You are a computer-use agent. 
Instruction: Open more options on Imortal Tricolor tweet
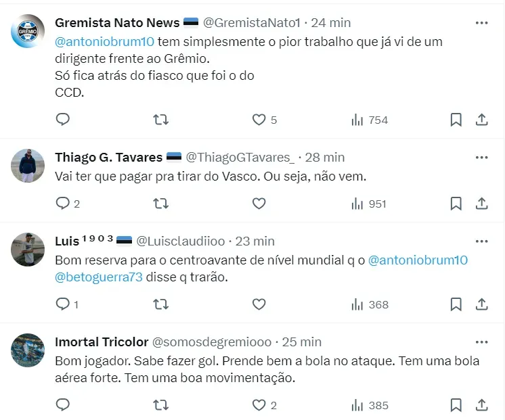click(x=481, y=342)
